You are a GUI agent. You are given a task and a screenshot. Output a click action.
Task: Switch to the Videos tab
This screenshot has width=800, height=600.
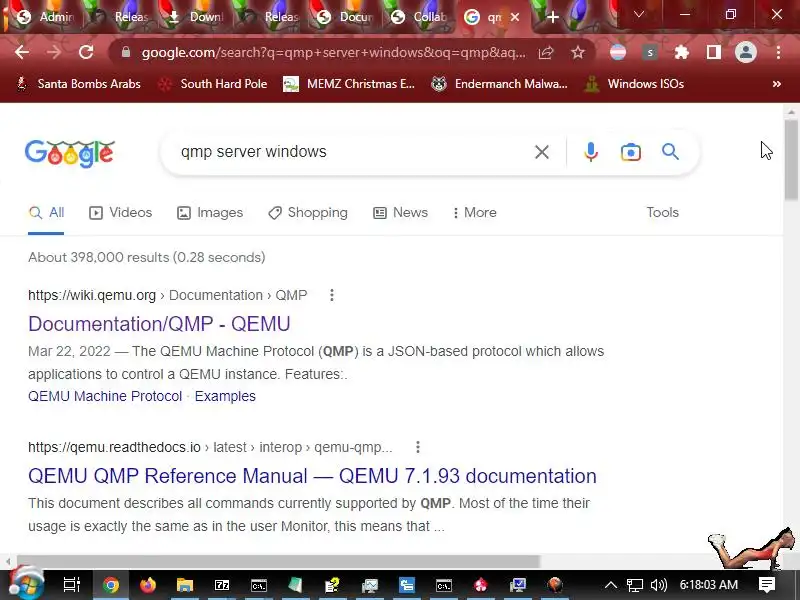[120, 213]
